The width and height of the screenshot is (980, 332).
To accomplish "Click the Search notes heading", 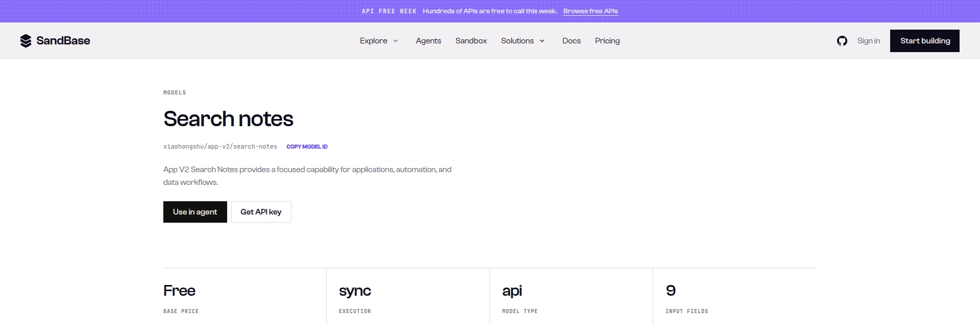I will tap(228, 119).
